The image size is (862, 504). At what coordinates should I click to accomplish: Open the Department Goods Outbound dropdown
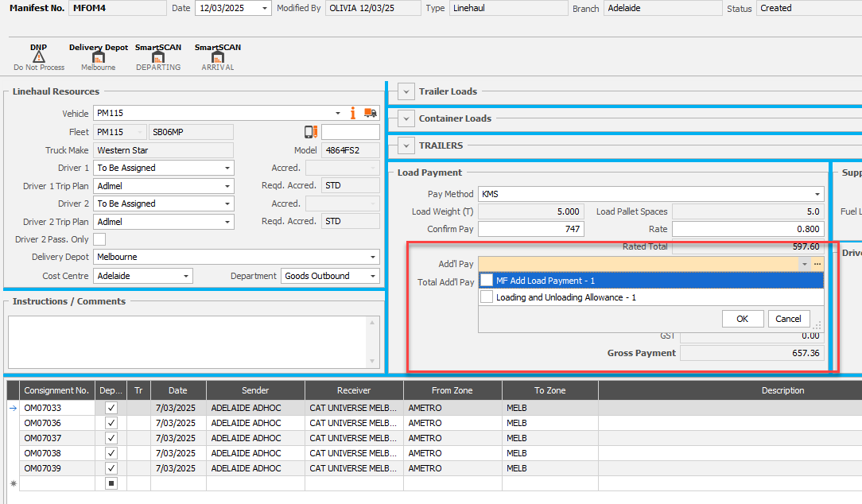pyautogui.click(x=373, y=276)
